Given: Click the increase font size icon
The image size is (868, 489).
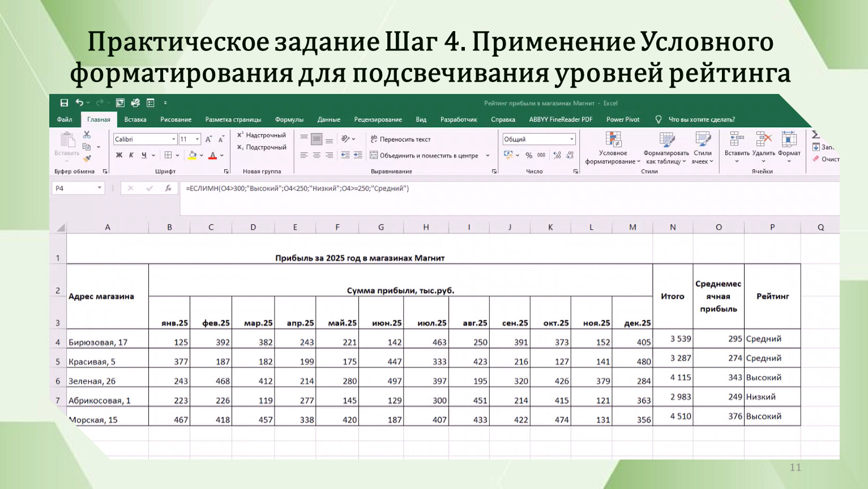Looking at the screenshot, I should coord(208,139).
